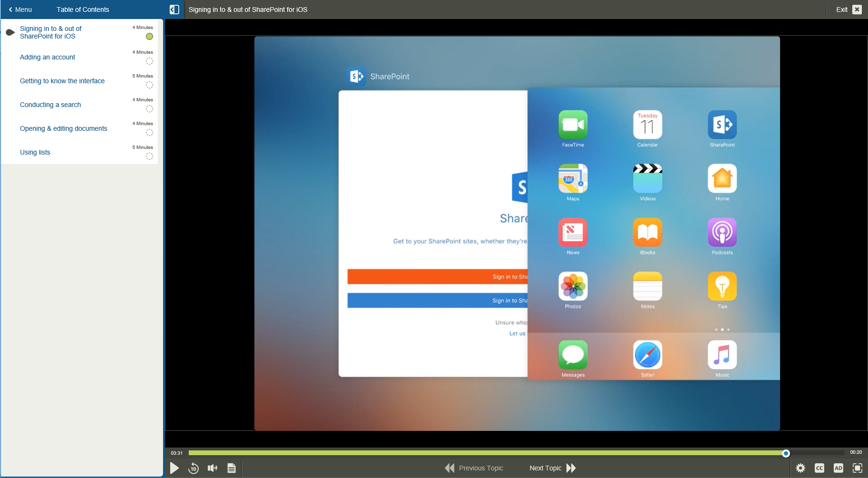This screenshot has width=868, height=478.
Task: Toggle the progress circle for Adding an account
Action: click(149, 61)
